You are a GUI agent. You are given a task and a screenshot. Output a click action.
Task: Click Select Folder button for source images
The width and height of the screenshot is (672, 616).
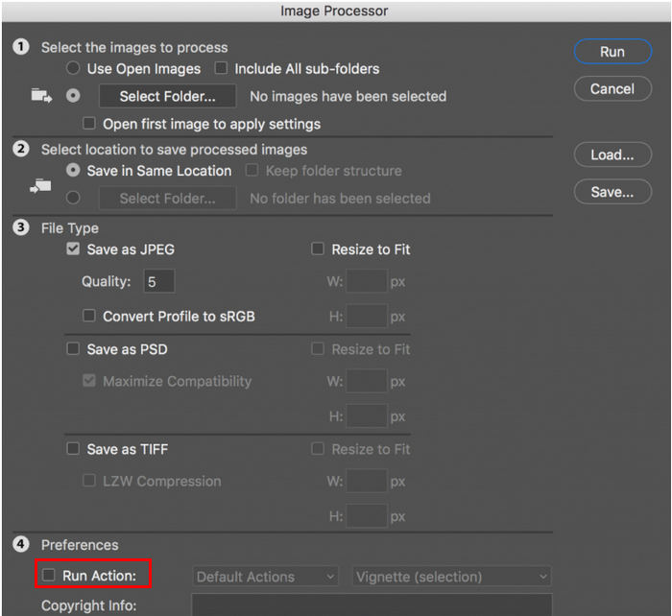168,96
